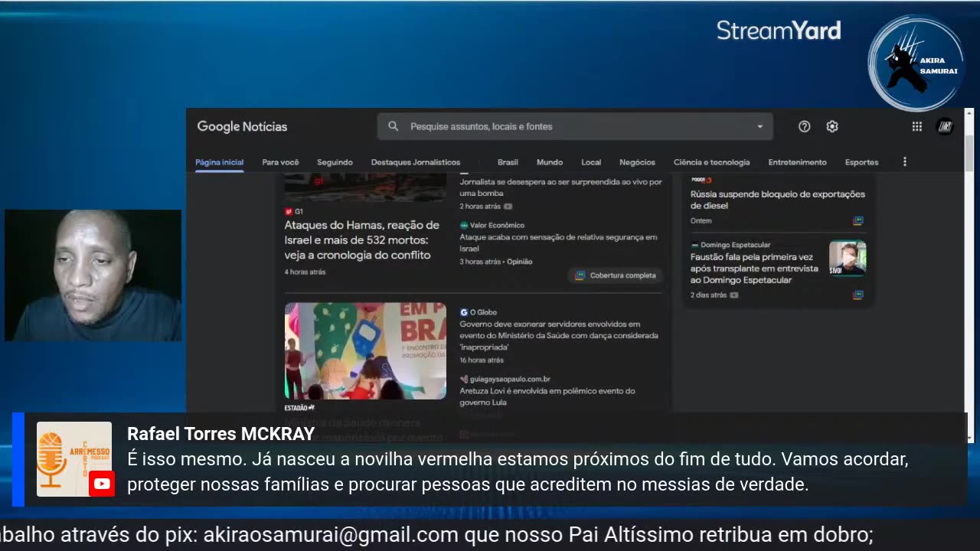Open the 'Aretuza Lovi' guiagaysaopaulo article
The height and width of the screenshot is (551, 980).
(x=547, y=396)
